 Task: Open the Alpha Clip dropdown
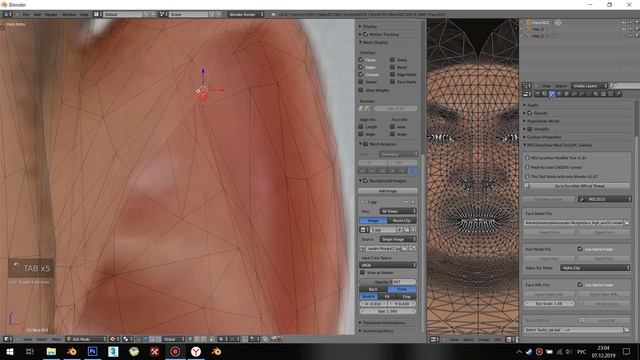pos(595,268)
